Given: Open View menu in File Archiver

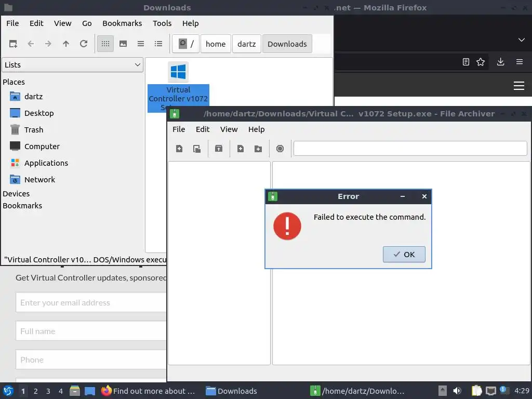Looking at the screenshot, I should (229, 129).
